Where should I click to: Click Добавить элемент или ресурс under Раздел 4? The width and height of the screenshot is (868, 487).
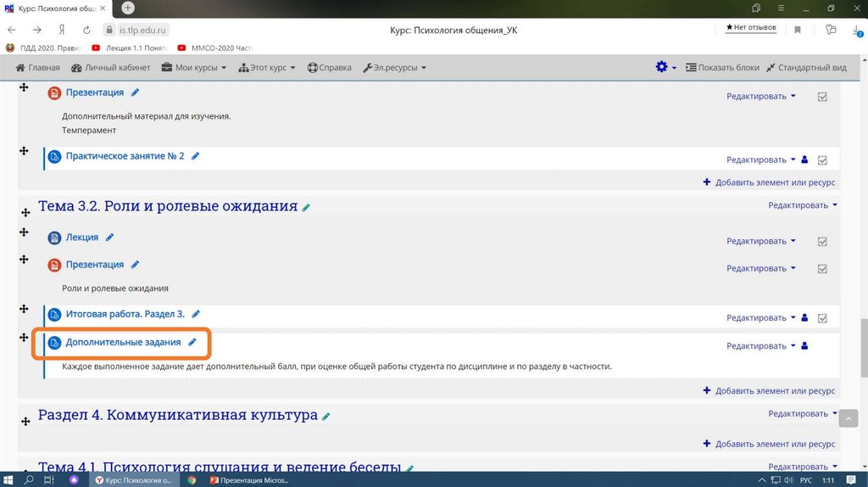[769, 444]
